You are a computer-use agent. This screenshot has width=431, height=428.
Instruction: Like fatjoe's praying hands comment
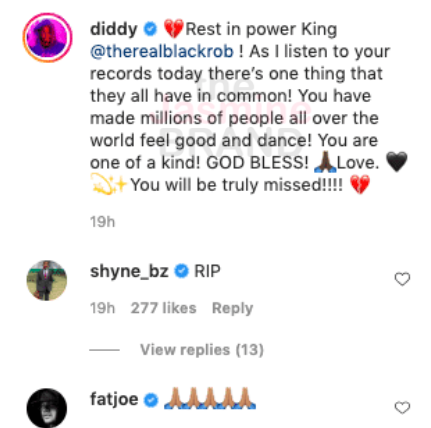click(402, 407)
